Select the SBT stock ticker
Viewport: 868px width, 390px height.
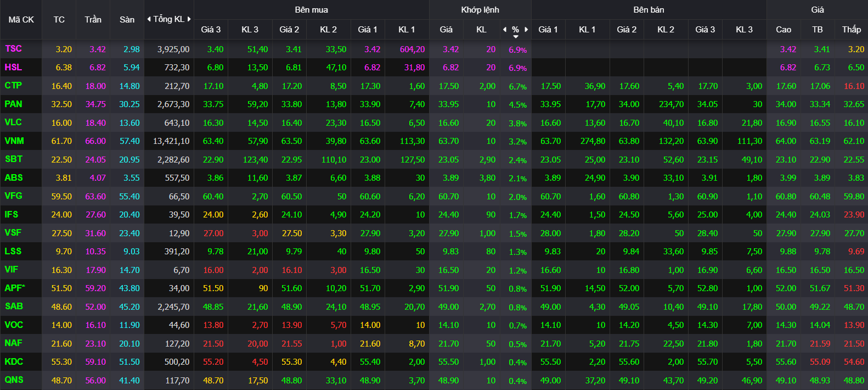coord(14,159)
